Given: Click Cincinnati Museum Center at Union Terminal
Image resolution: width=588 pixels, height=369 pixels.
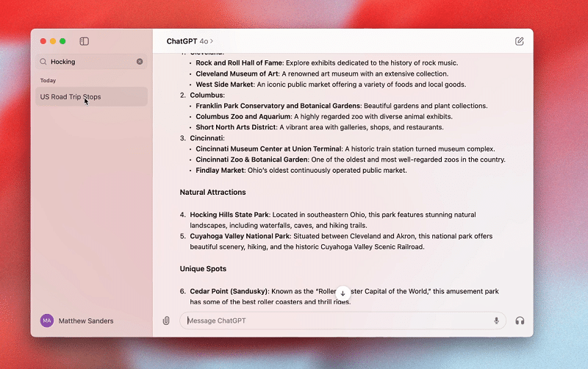Looking at the screenshot, I should click(268, 149).
